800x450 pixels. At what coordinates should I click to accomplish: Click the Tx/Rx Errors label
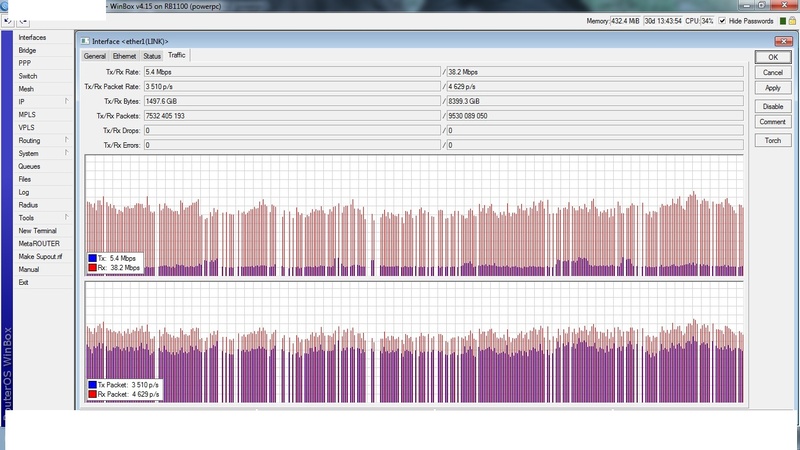click(122, 145)
